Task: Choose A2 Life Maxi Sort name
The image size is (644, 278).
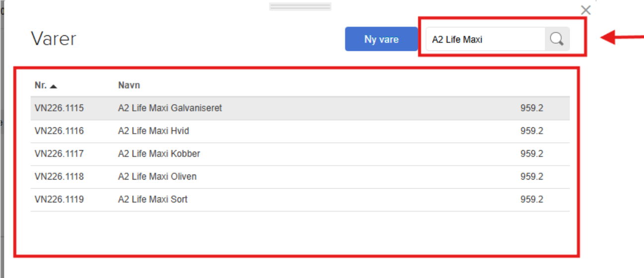Action: coord(152,199)
